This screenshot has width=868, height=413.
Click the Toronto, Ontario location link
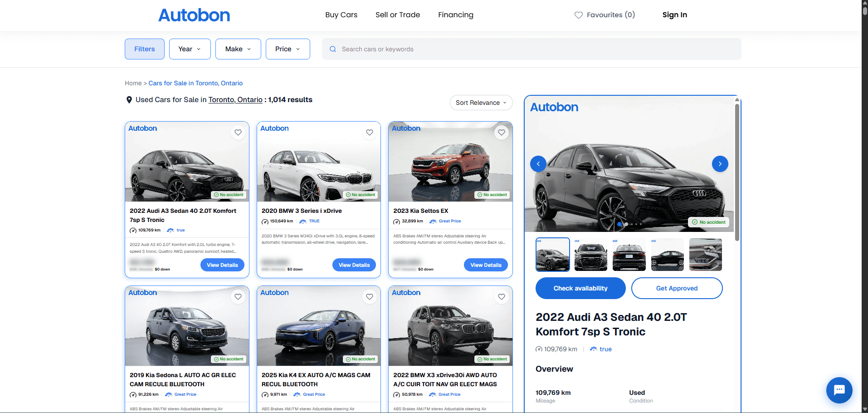click(235, 100)
